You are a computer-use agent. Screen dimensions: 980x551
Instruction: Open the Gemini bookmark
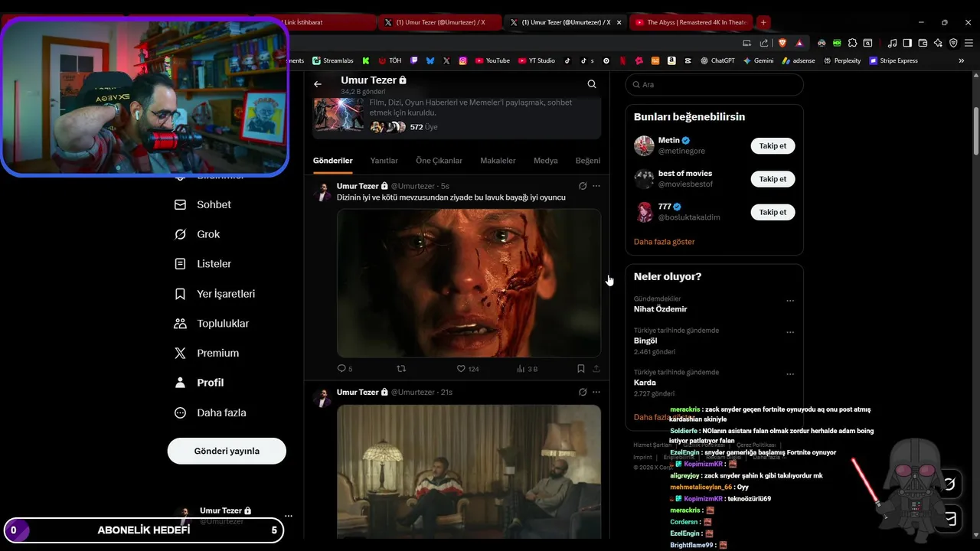(x=758, y=60)
